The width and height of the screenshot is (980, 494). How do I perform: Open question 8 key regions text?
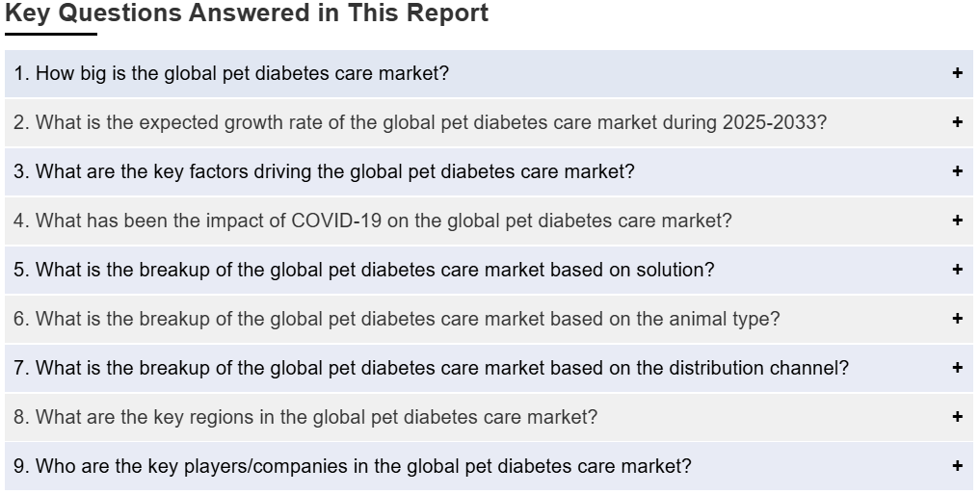305,417
